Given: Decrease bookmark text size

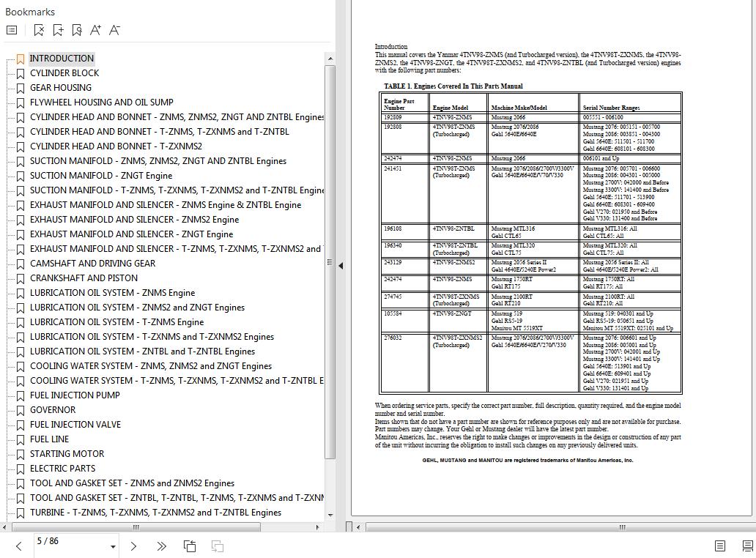Looking at the screenshot, I should click(x=114, y=30).
